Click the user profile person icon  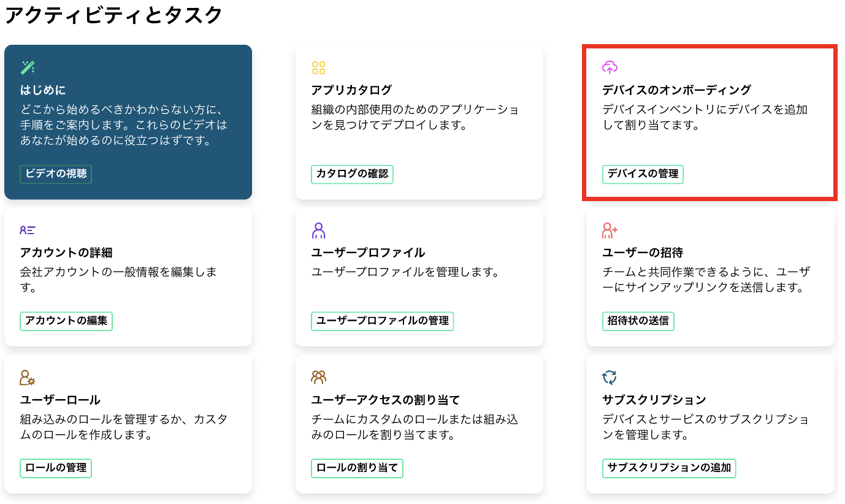pos(318,231)
